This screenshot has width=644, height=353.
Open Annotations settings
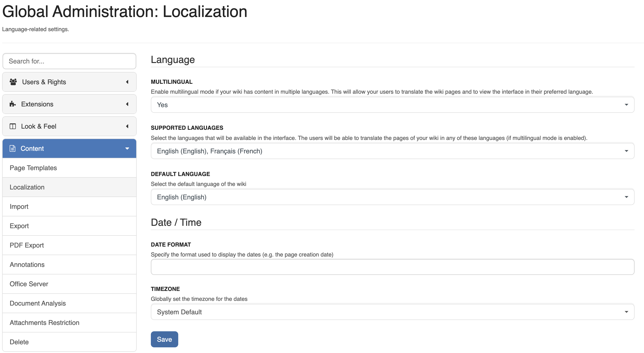69,265
